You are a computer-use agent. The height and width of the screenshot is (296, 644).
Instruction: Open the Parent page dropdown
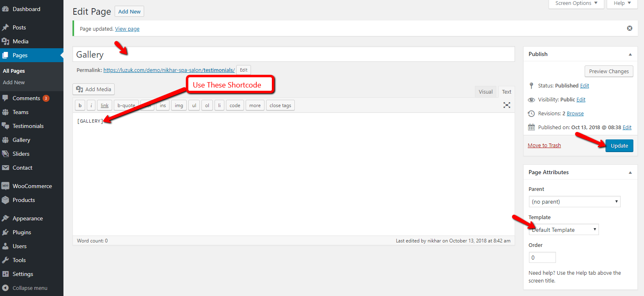[x=574, y=202]
